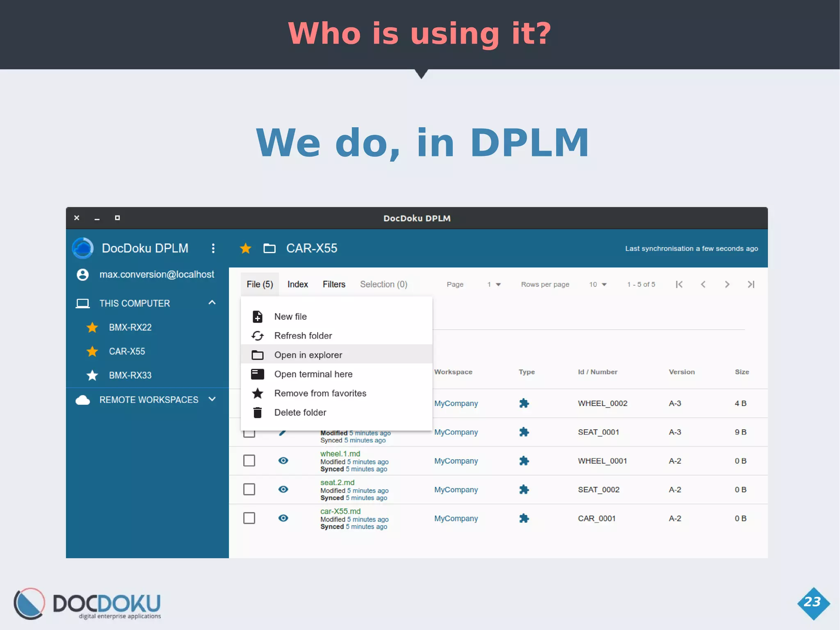
Task: Check the checkbox for wheel.1.md
Action: point(249,461)
